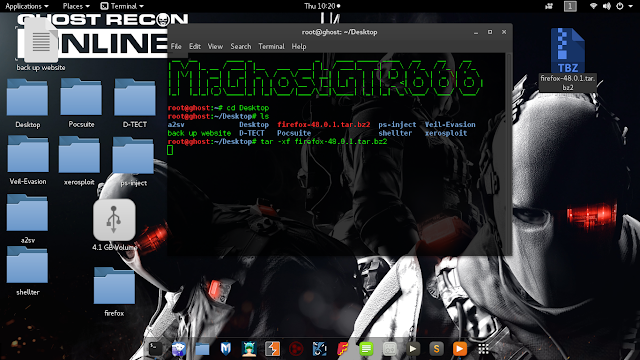Screen dimensions: 640x360
Task: Click 'D-TECT' in terminal ls output
Action: point(251,133)
